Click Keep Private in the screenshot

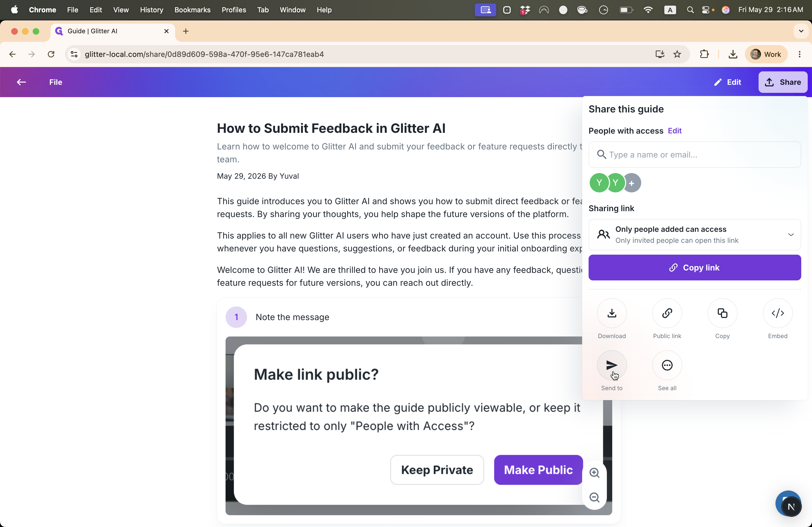click(x=437, y=470)
